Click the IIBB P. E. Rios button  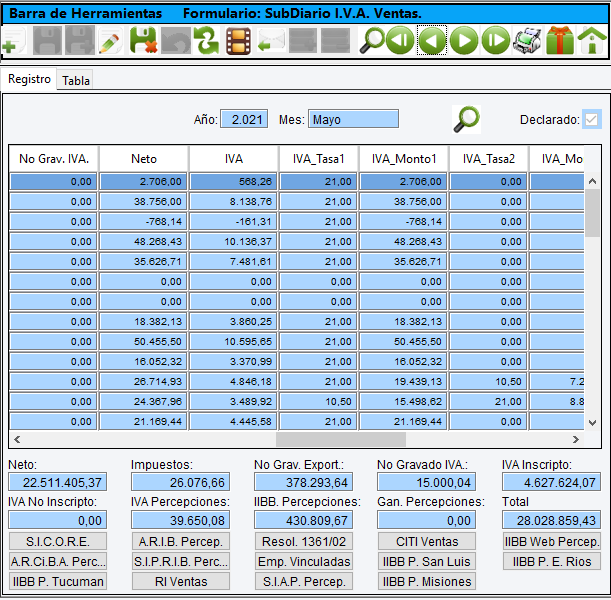coord(552,561)
